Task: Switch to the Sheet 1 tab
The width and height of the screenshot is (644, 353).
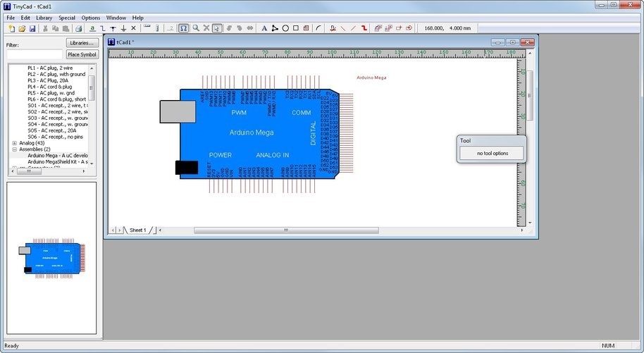Action: 137,230
